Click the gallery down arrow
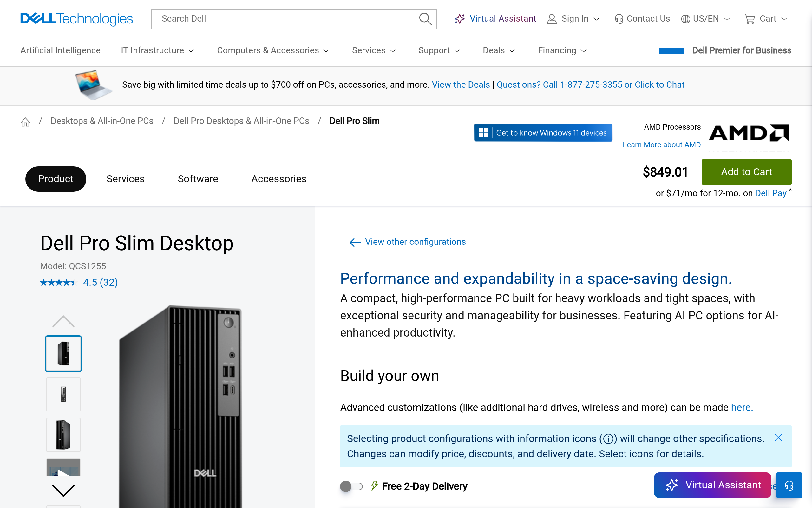812x508 pixels. [63, 491]
